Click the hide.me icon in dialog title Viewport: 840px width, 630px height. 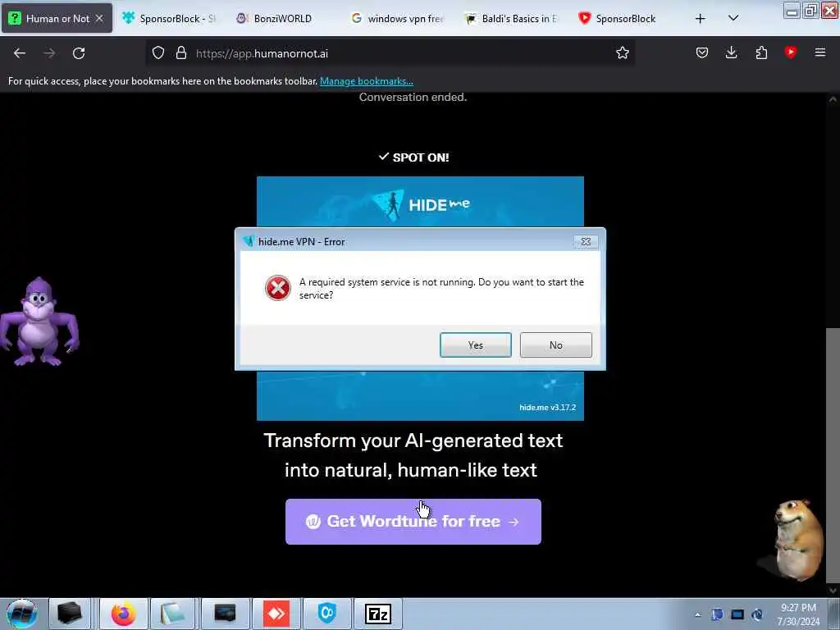tap(248, 242)
